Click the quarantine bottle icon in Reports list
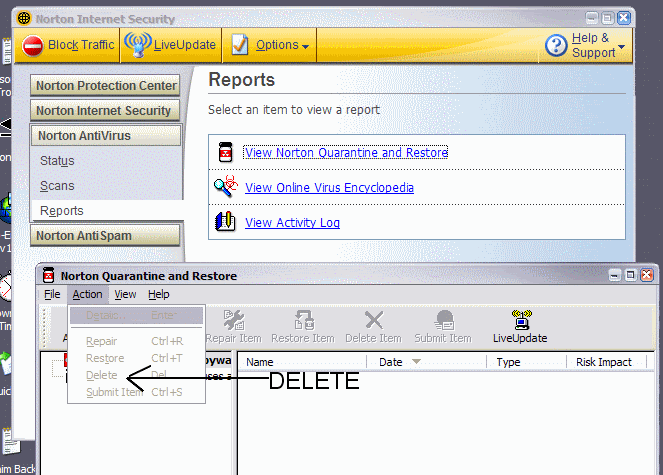This screenshot has width=663, height=475. 225,152
